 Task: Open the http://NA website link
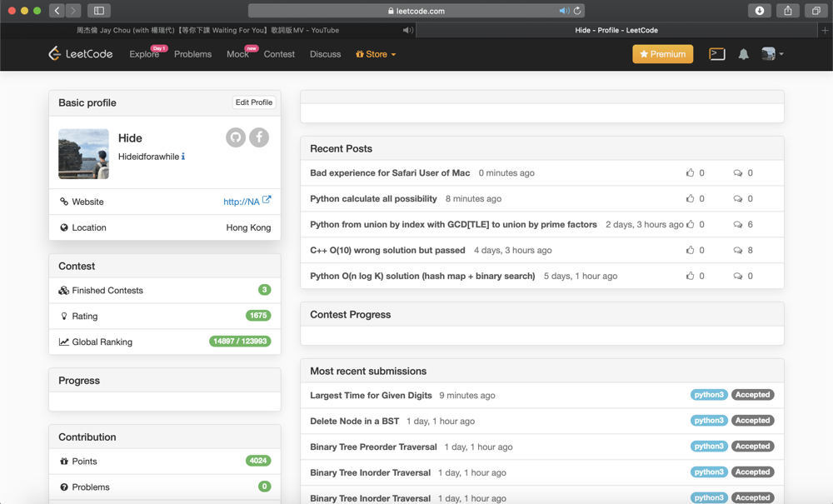pyautogui.click(x=242, y=202)
